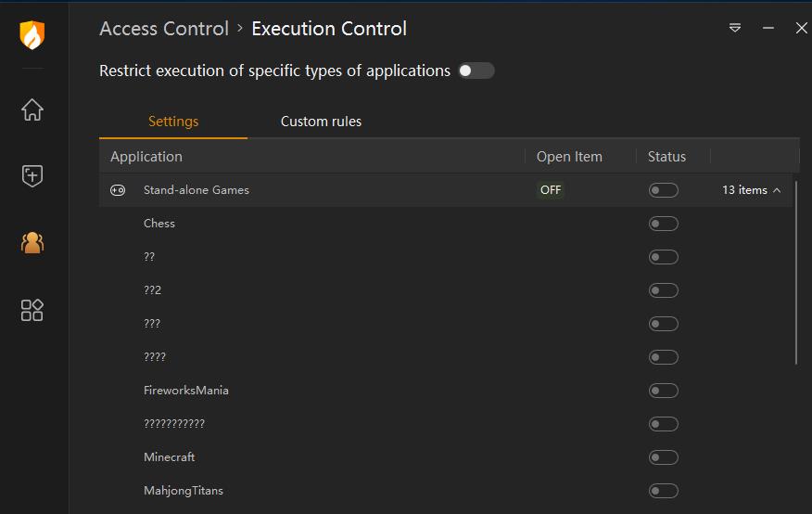Toggle the Minecraft status switch
812x514 pixels.
664,457
